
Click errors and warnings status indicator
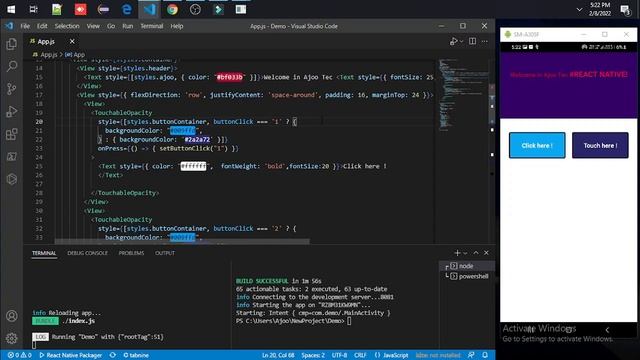(x=19, y=355)
